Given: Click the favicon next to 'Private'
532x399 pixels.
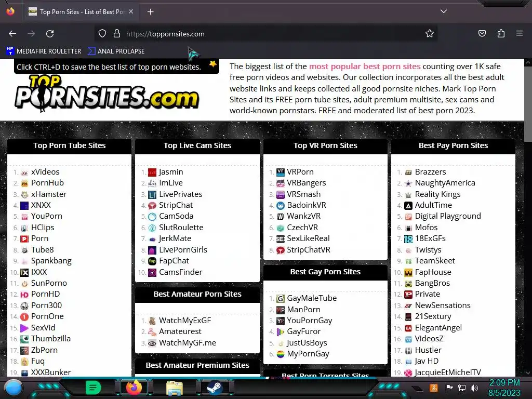Looking at the screenshot, I should tap(408, 295).
